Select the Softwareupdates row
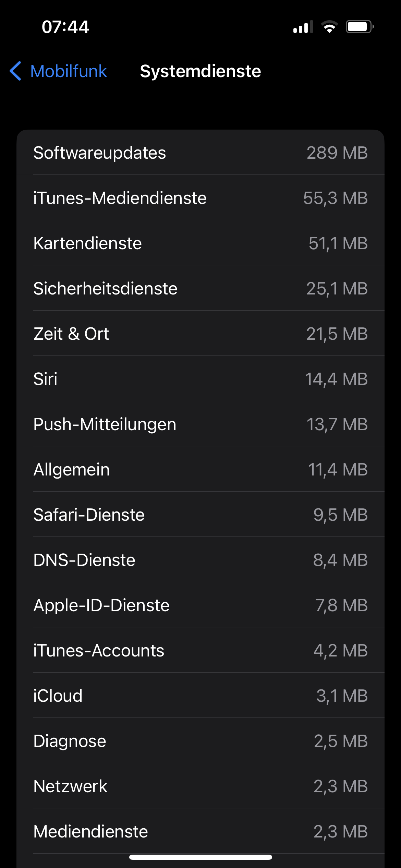 coord(200,153)
